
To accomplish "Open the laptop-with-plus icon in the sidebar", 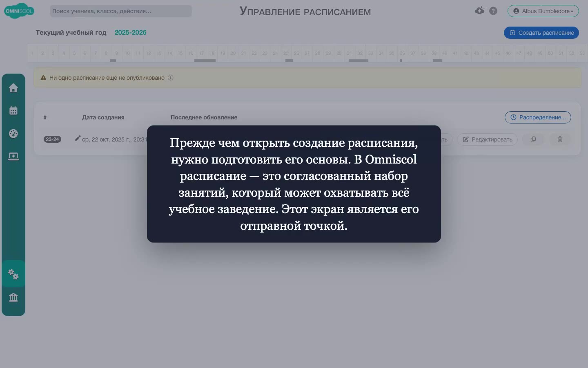I will 13,157.
